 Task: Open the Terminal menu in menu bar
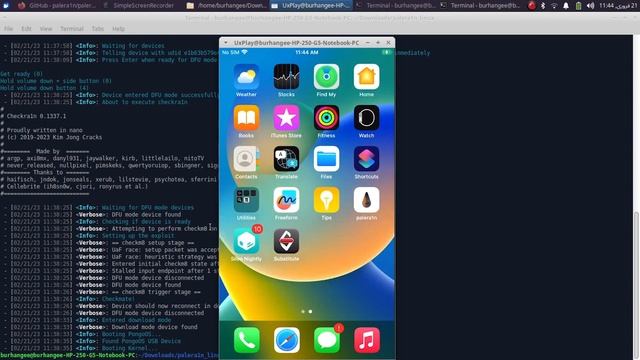pyautogui.click(x=72, y=29)
